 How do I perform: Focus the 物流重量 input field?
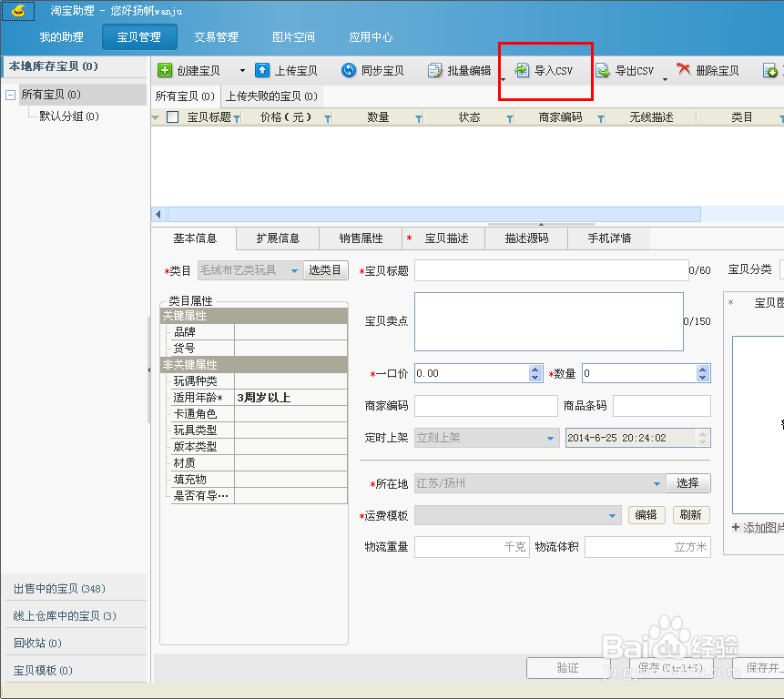click(472, 547)
